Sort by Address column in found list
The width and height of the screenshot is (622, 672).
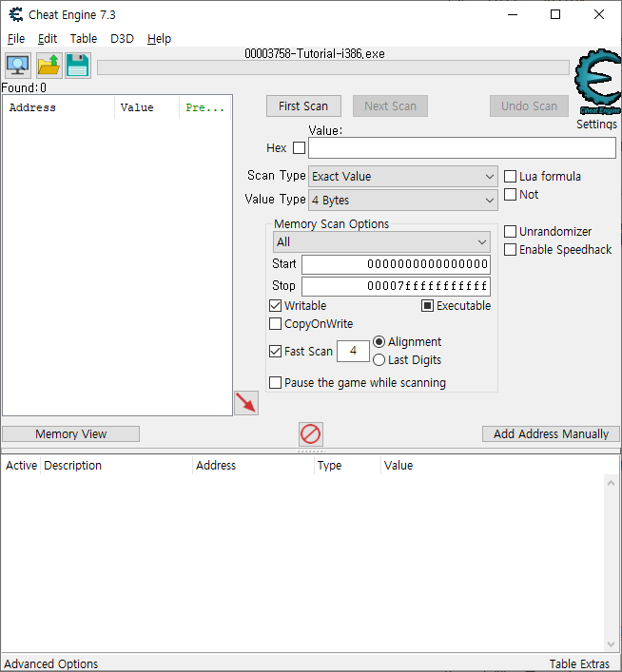[59, 107]
